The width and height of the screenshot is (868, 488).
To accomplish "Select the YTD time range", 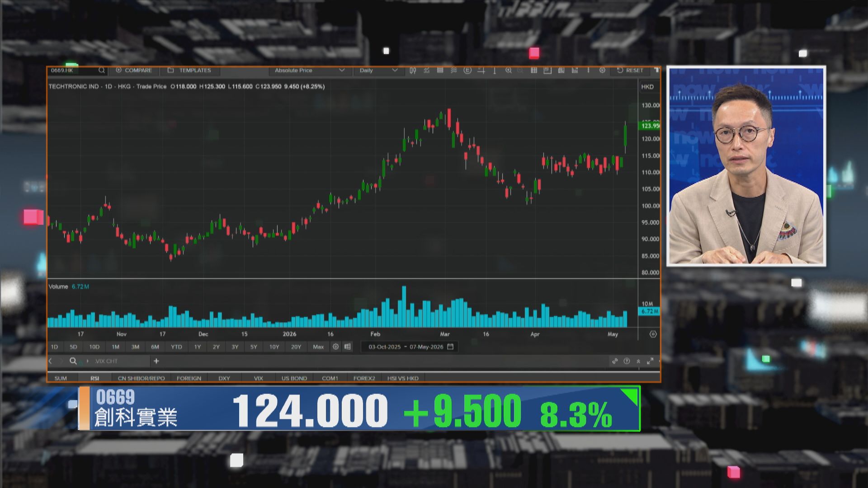I will (x=176, y=347).
